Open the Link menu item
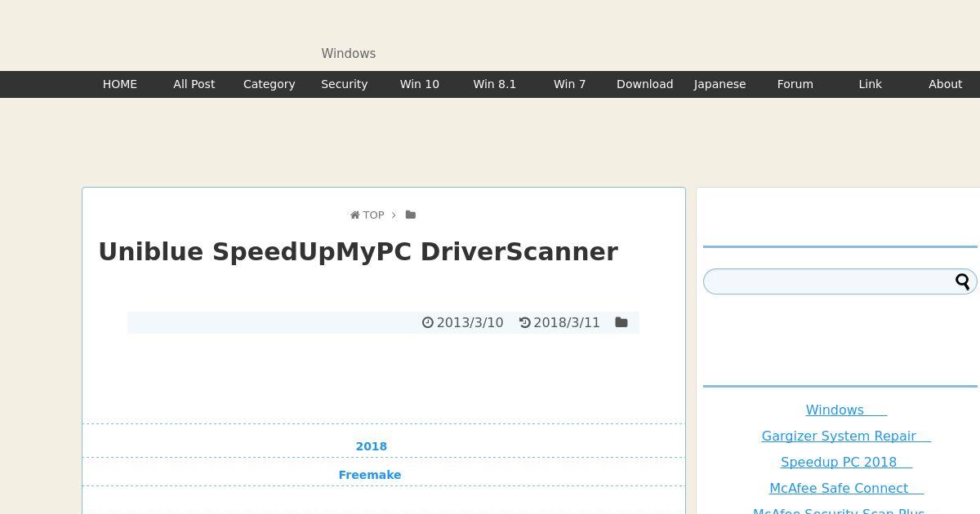The width and height of the screenshot is (980, 514). pyautogui.click(x=871, y=84)
